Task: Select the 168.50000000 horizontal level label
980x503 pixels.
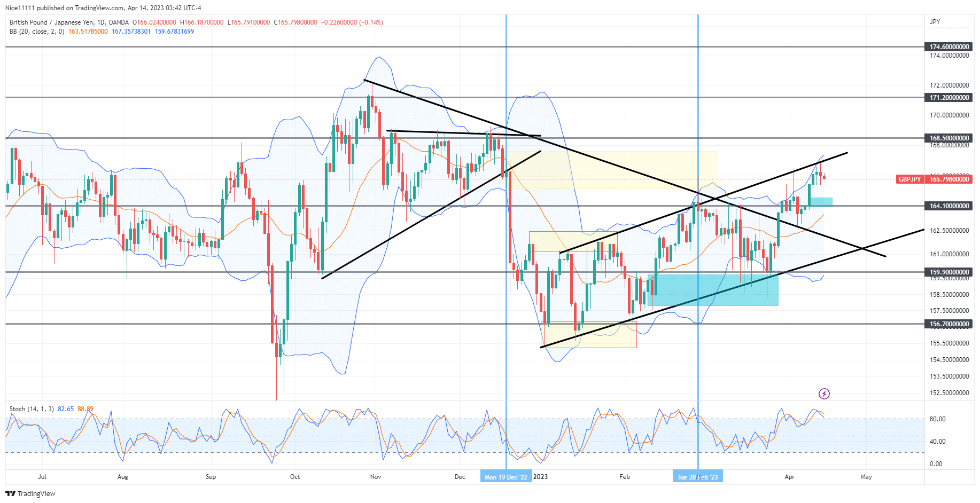Action: click(x=949, y=138)
